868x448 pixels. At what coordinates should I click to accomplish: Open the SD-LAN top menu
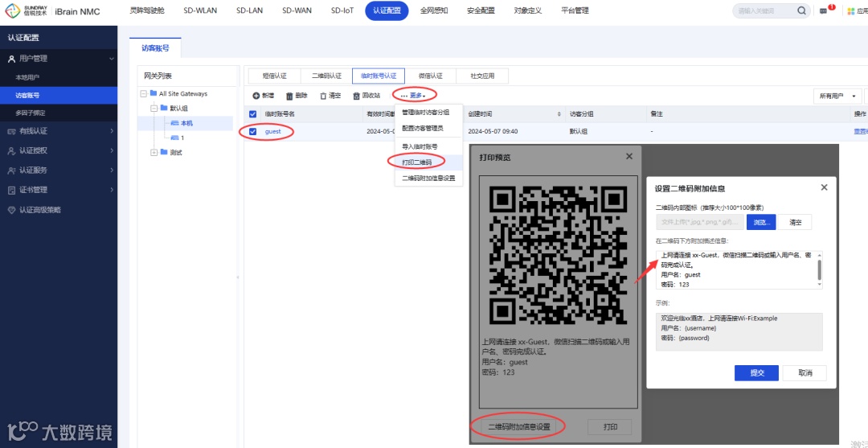point(249,10)
